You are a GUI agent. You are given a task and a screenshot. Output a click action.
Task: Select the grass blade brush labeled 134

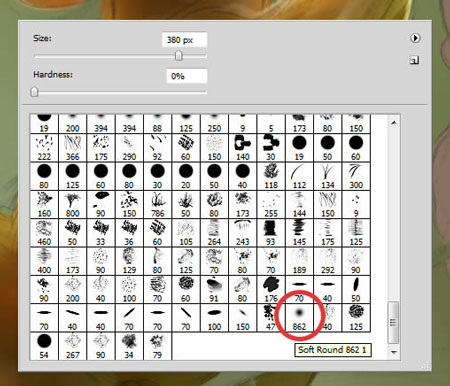[x=327, y=176]
